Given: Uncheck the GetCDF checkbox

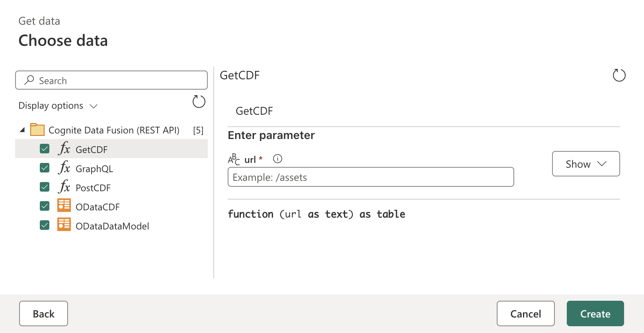Looking at the screenshot, I should pos(44,148).
